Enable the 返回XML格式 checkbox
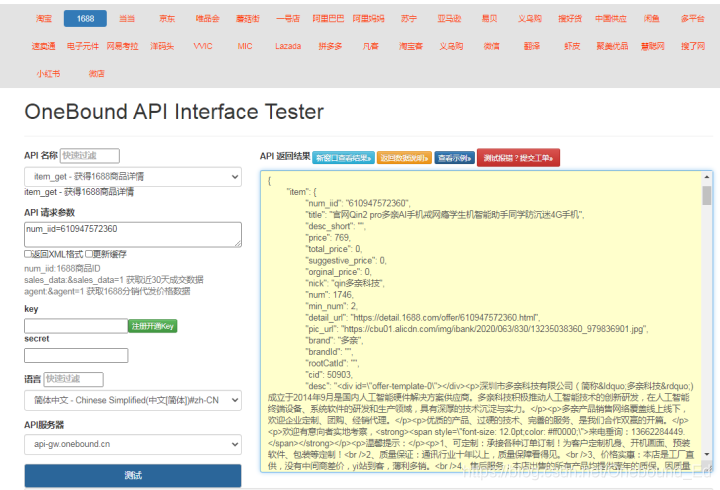This screenshot has width=720, height=490. pos(28,254)
